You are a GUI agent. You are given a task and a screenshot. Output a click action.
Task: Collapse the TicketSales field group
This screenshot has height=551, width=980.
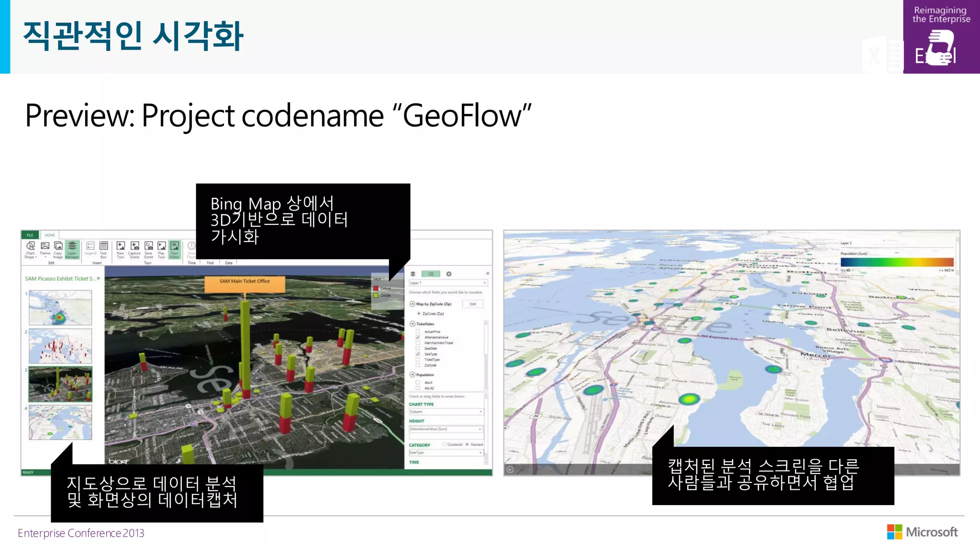tap(412, 324)
